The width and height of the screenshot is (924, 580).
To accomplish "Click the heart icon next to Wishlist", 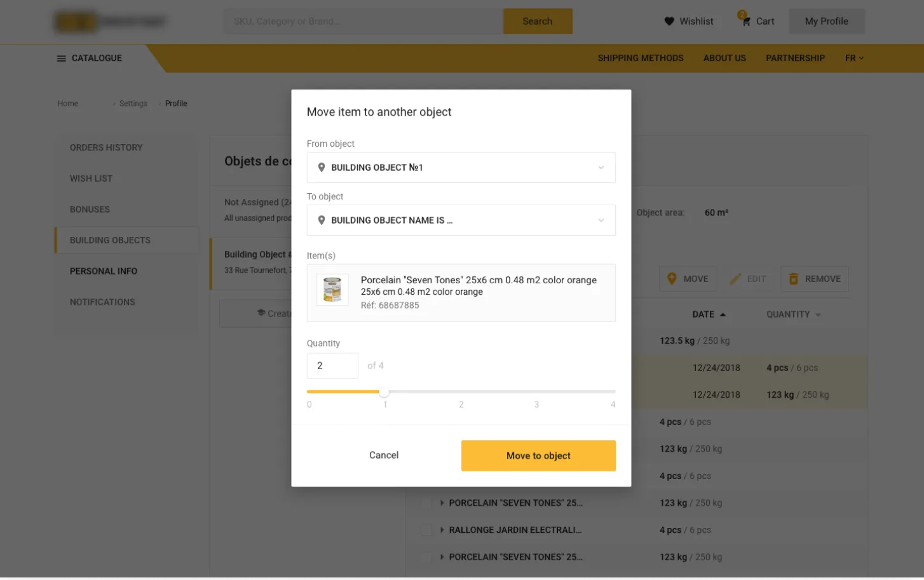I will (669, 22).
